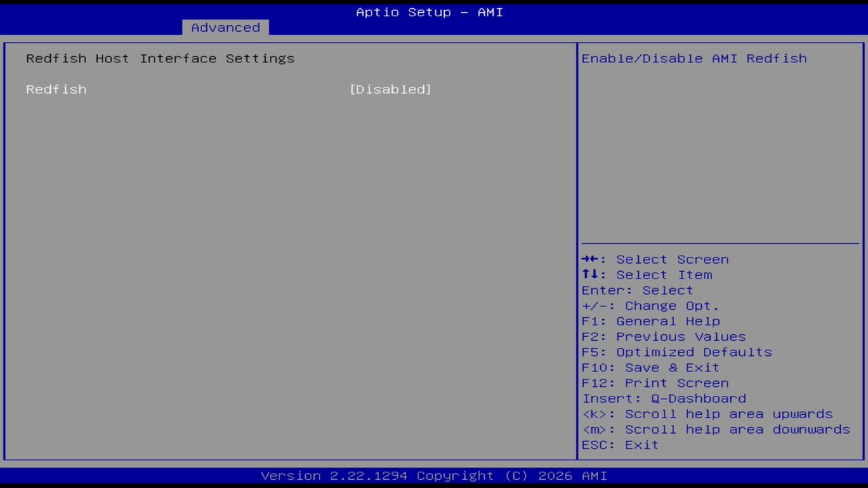This screenshot has height=488, width=868.
Task: Click the Aptio Setup title bar
Action: point(429,12)
